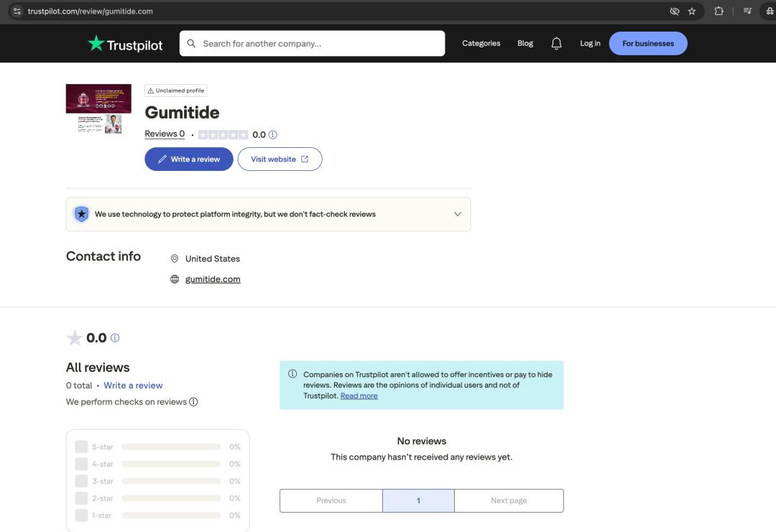Click Log in
Viewport: 776px width, 532px height.
pyautogui.click(x=590, y=44)
